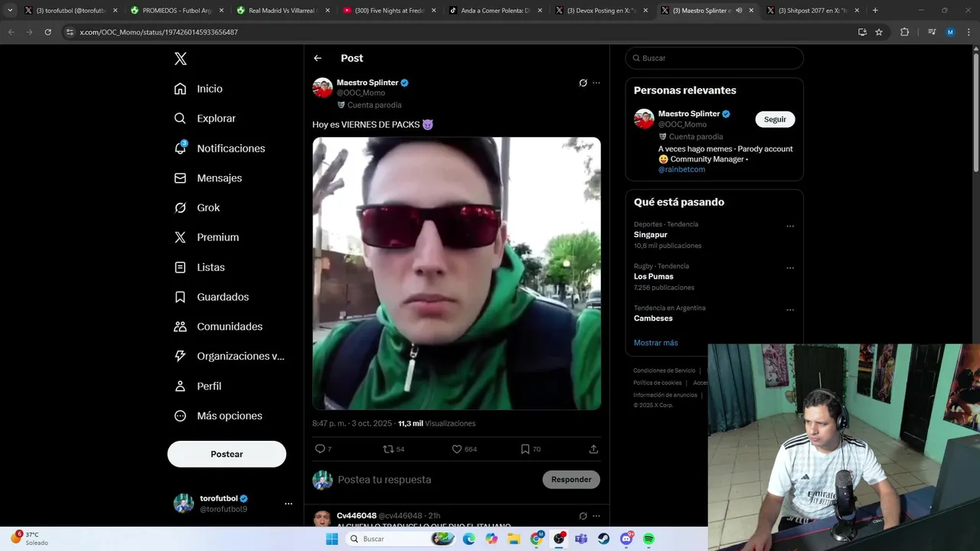
Task: Click Seguir for Maestro Splinter
Action: point(775,119)
